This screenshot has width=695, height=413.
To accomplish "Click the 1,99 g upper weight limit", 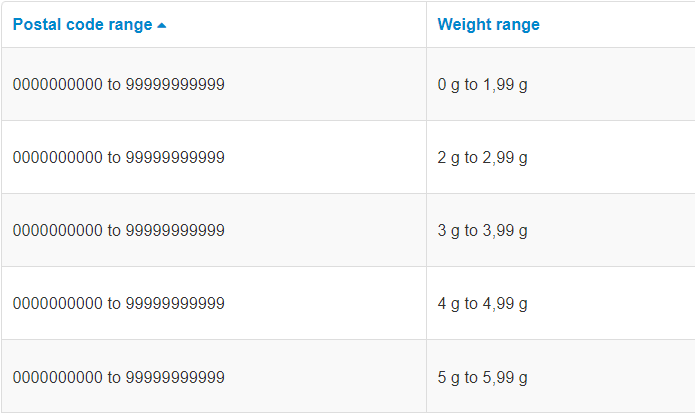I will [x=504, y=85].
